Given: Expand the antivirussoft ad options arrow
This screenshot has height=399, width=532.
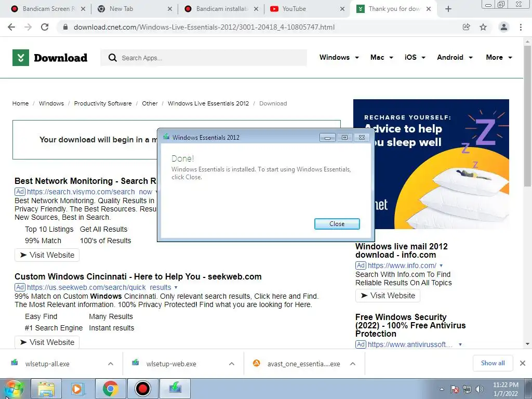Looking at the screenshot, I should [460, 345].
